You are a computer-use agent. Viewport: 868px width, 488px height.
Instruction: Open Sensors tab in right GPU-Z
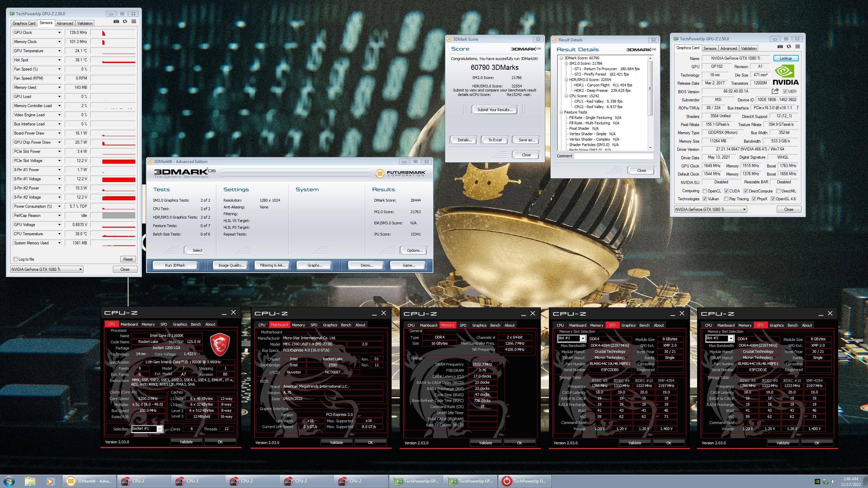[x=710, y=48]
